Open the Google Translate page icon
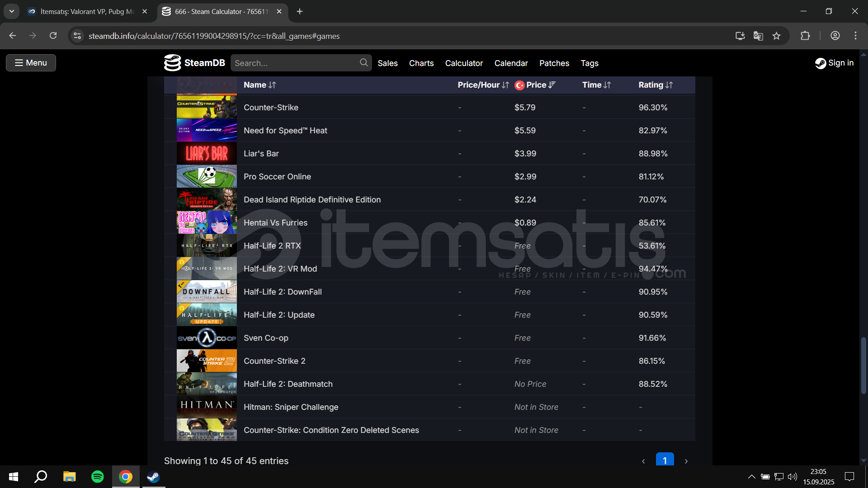 [758, 36]
